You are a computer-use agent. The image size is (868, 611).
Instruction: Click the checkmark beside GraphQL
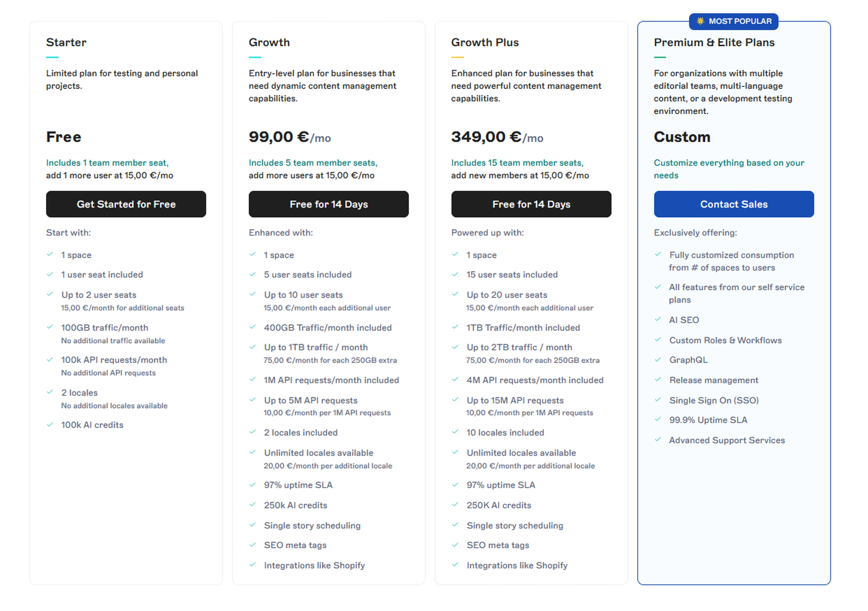tap(658, 359)
